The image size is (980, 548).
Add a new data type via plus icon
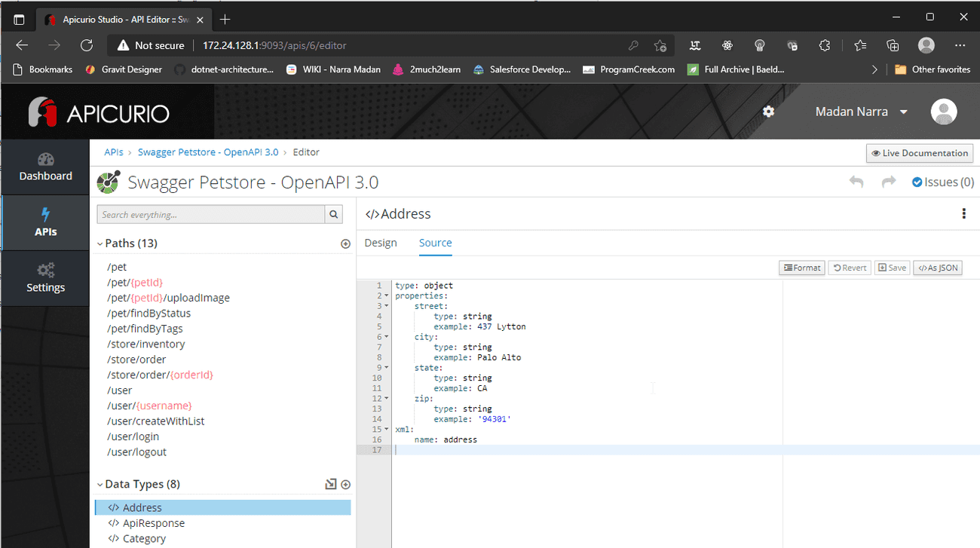click(x=345, y=484)
